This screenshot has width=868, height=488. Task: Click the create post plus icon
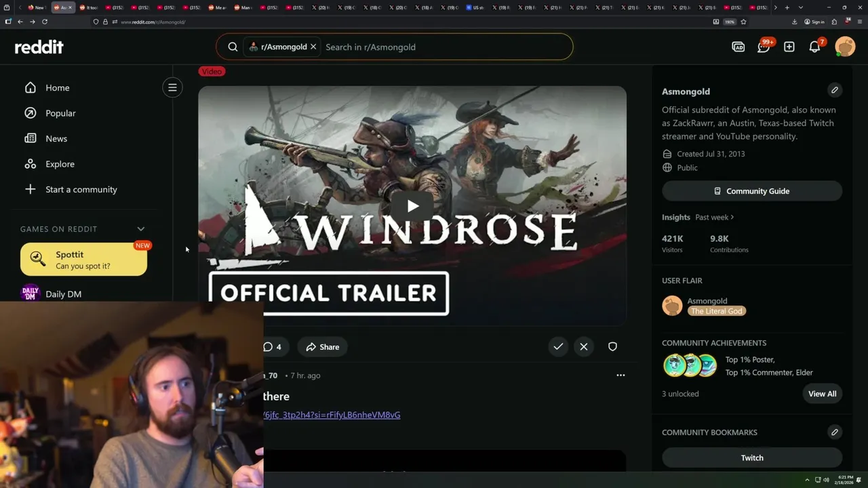[789, 47]
